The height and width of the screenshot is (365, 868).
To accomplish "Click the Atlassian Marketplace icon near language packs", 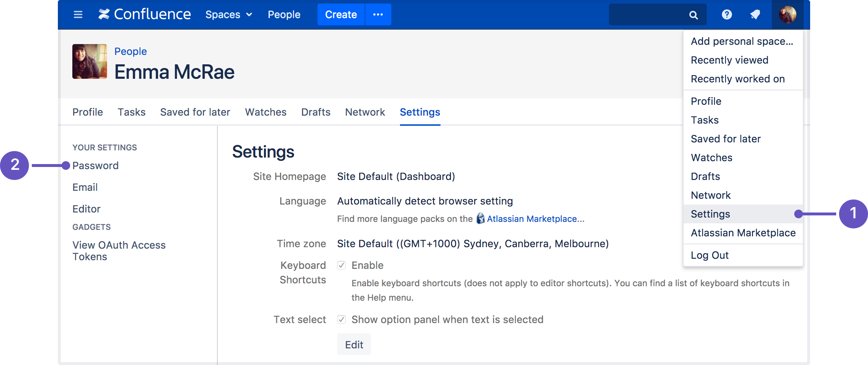I will click(480, 219).
